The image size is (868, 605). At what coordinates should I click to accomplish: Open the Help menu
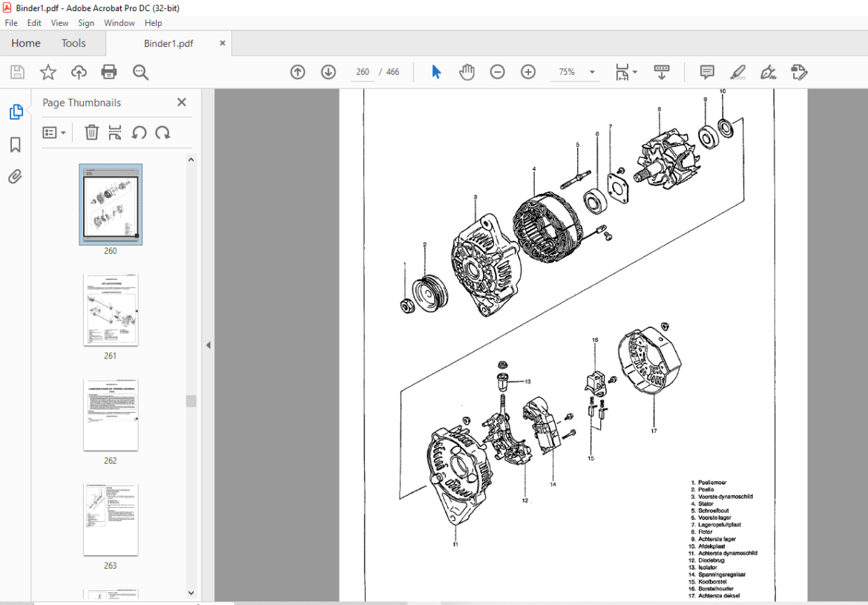[154, 23]
